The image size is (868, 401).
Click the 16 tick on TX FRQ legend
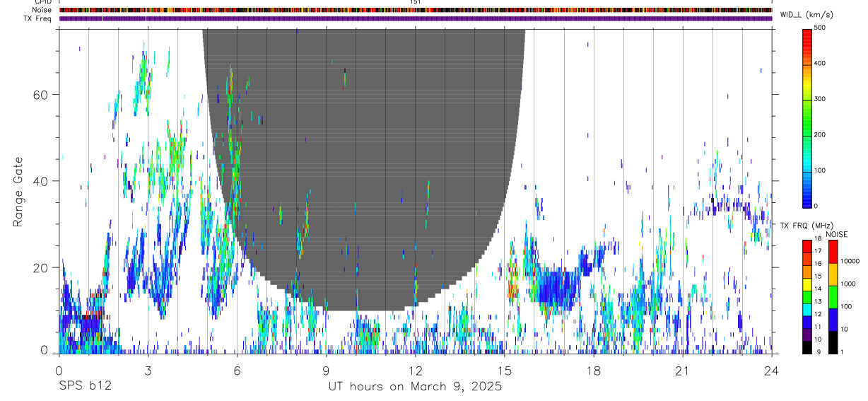coord(818,263)
